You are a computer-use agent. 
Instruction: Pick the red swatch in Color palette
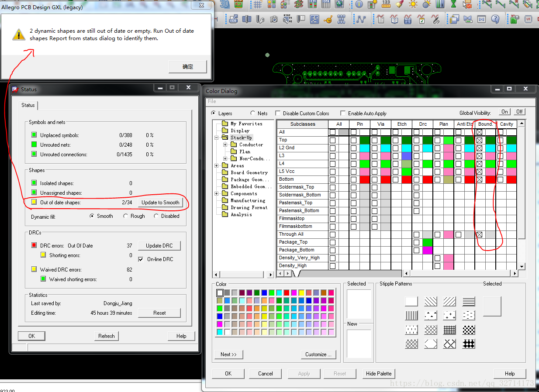tap(287, 292)
